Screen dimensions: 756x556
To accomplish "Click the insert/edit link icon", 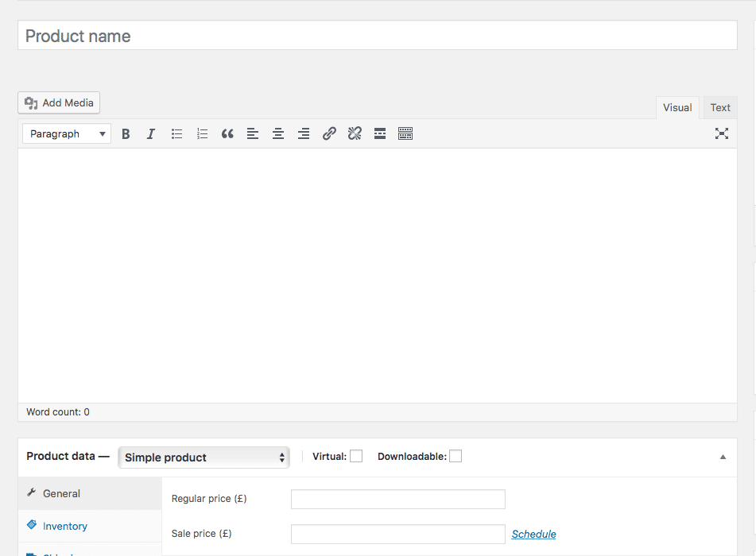I will point(329,134).
